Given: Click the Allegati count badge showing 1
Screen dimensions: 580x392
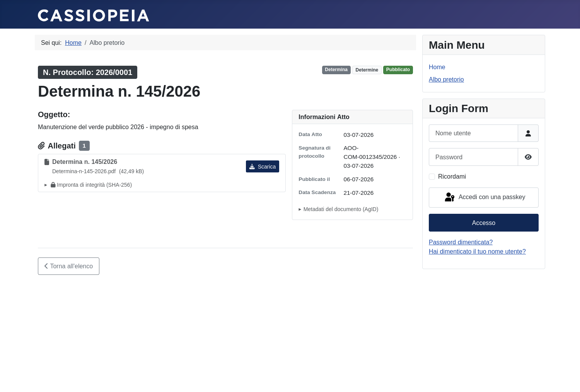Looking at the screenshot, I should (x=84, y=146).
